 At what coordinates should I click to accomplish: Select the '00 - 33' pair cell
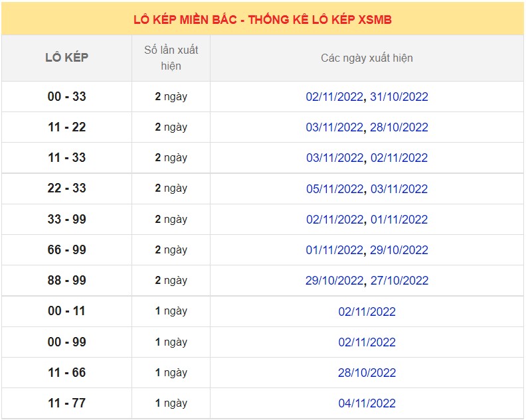(x=67, y=96)
